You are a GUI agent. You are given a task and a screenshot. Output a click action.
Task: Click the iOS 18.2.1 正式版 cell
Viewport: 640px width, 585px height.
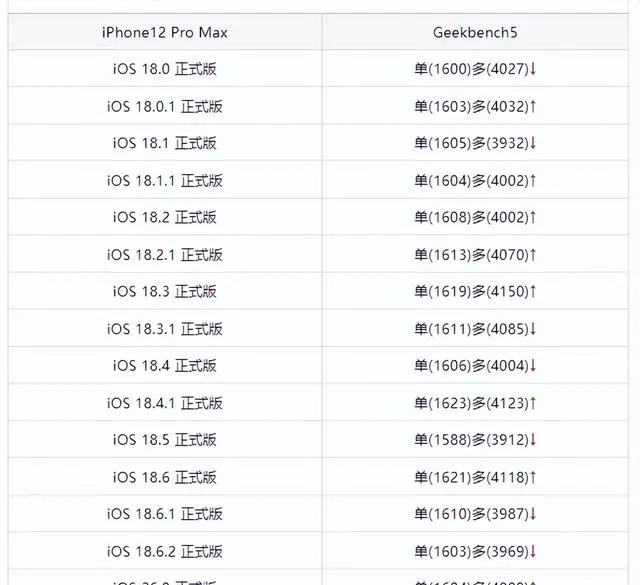pyautogui.click(x=165, y=255)
